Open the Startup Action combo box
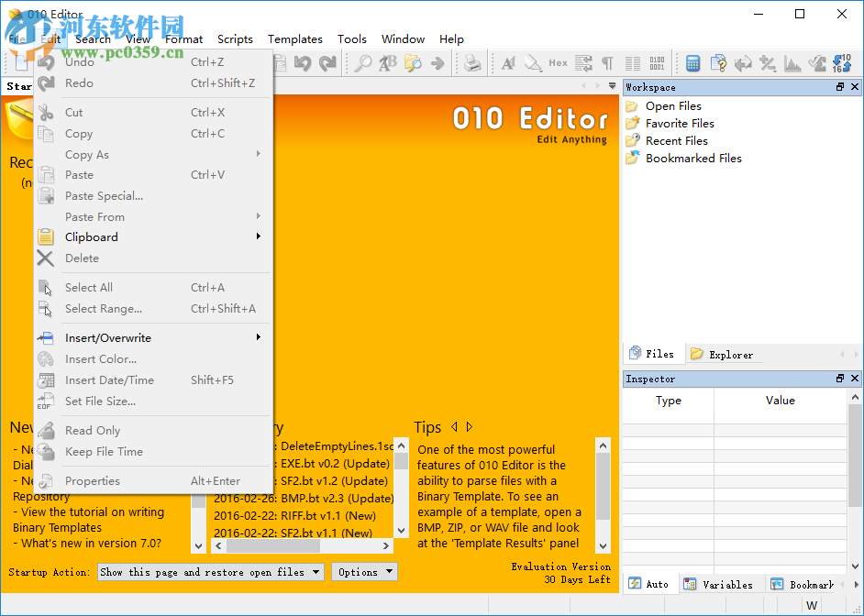Image resolution: width=864 pixels, height=616 pixels. pyautogui.click(x=211, y=572)
